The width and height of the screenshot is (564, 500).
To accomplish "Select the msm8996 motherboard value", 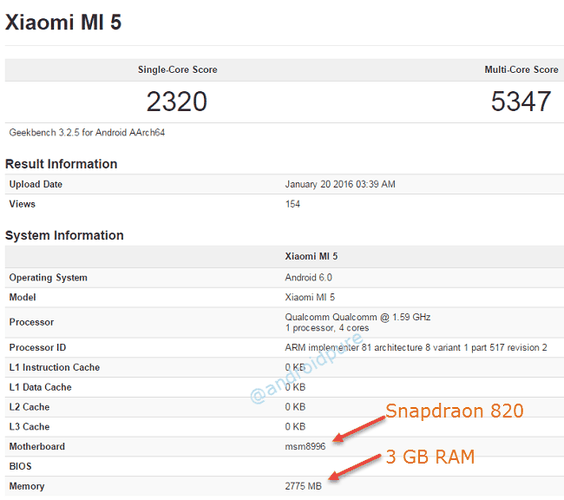I will [305, 446].
